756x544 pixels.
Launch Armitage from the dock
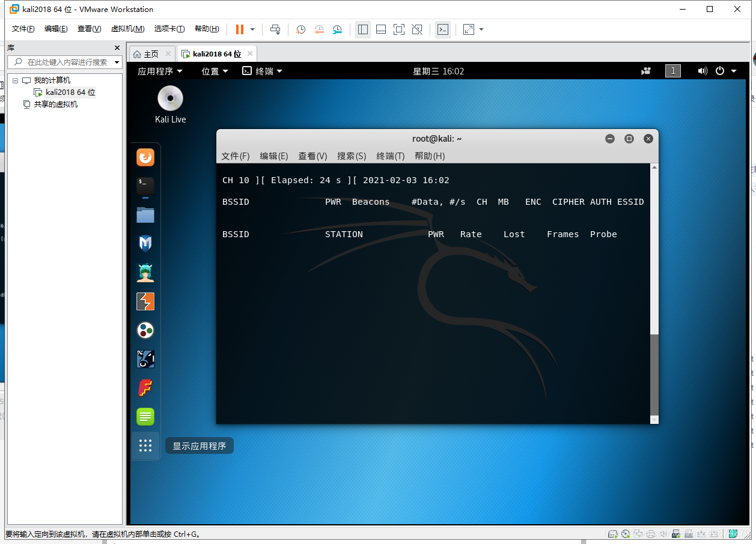(145, 273)
